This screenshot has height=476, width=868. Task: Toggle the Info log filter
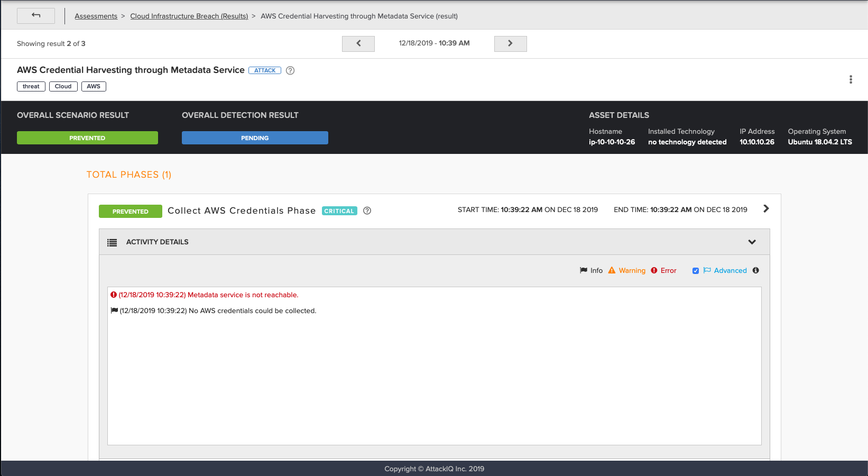(591, 270)
